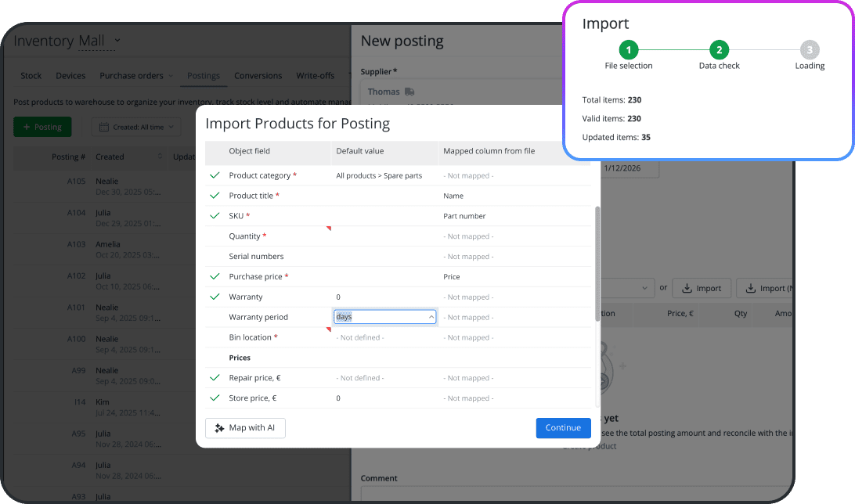Toggle the checkmark beside Purchase price
Image resolution: width=855 pixels, height=504 pixels.
(x=215, y=276)
